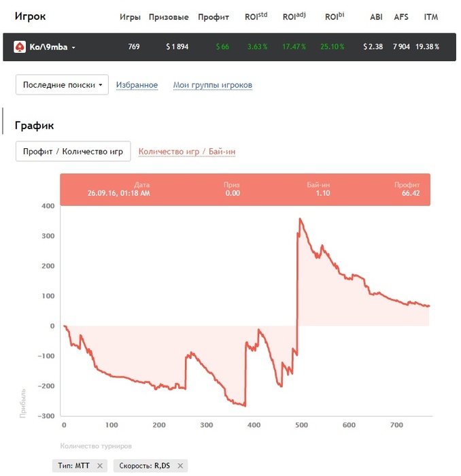Click the AFS column header
This screenshot has width=461, height=476.
pos(401,17)
